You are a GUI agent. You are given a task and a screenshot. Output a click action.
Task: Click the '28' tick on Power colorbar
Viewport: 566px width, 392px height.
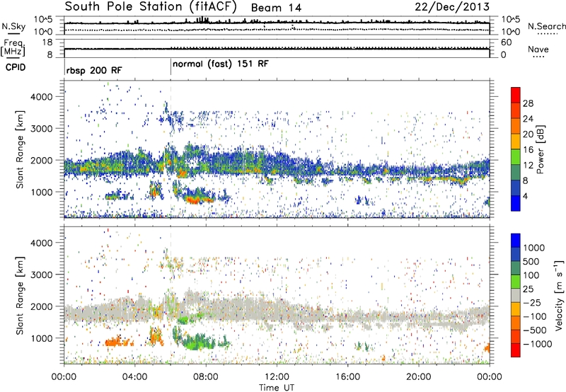click(528, 103)
